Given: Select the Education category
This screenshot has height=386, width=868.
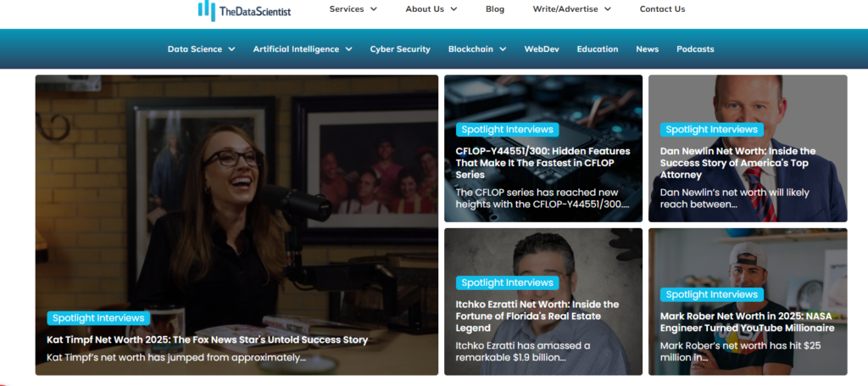Looking at the screenshot, I should (x=598, y=49).
